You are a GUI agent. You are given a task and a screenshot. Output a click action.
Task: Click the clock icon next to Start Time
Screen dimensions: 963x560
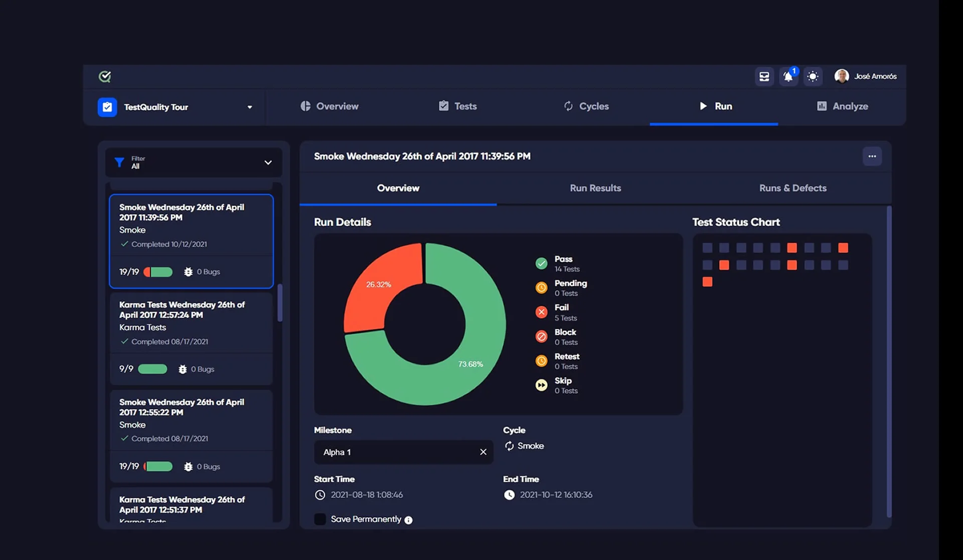[319, 495]
